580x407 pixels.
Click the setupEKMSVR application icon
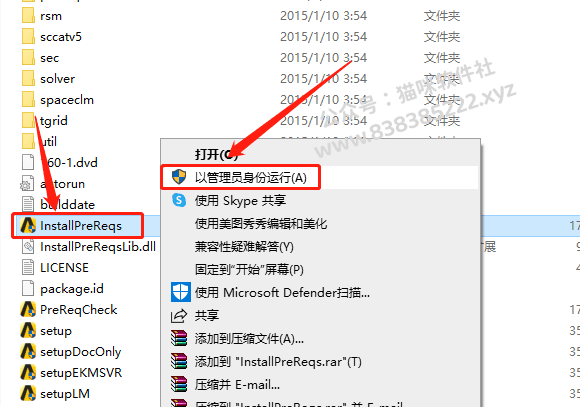[x=28, y=372]
